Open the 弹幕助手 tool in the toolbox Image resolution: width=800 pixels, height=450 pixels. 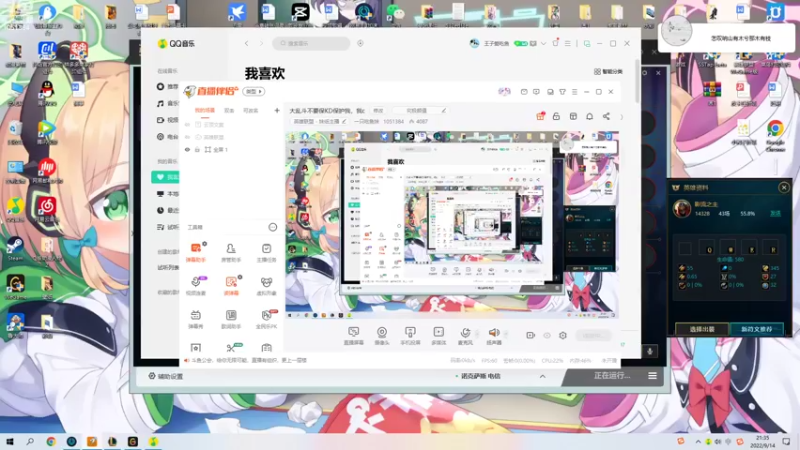(x=196, y=252)
